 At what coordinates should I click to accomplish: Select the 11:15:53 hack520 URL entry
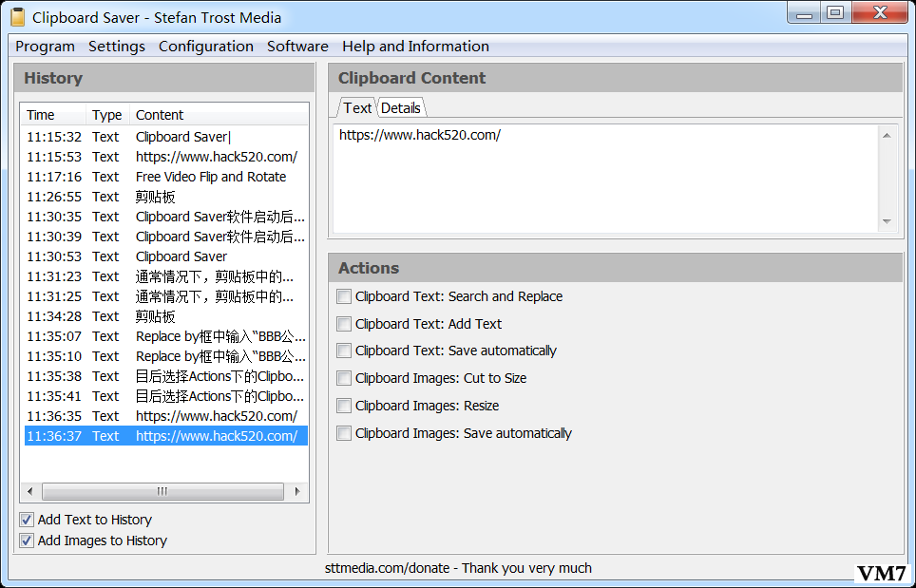[x=166, y=157]
